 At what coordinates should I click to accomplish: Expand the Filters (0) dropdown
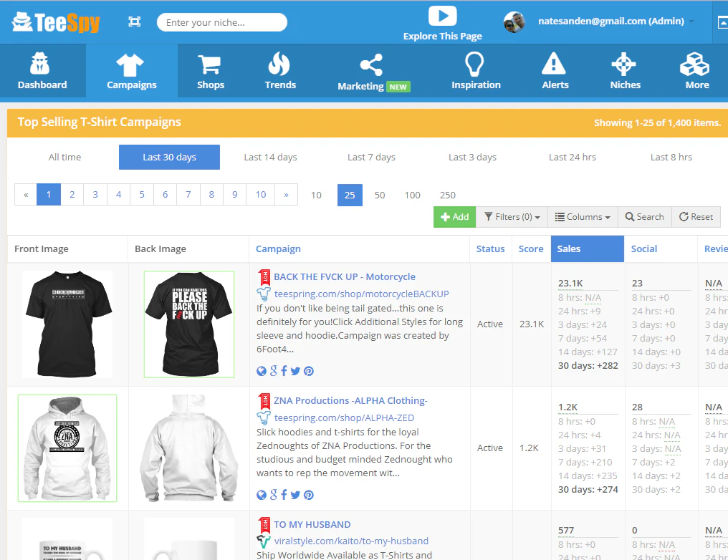512,217
